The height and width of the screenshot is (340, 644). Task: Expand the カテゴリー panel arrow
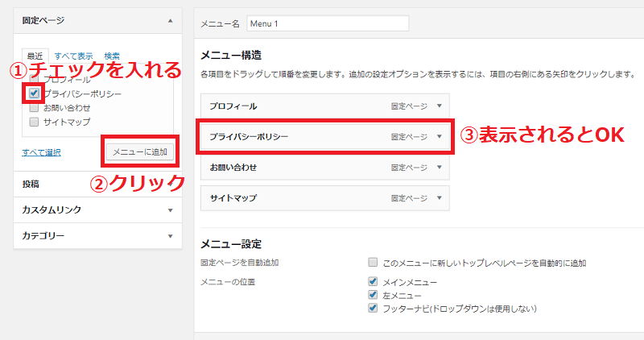170,236
